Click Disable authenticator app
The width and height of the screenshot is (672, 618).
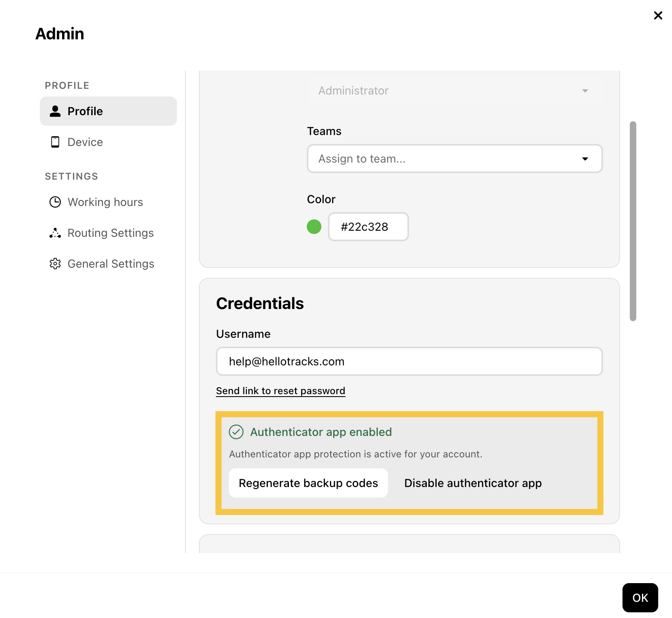click(x=473, y=483)
